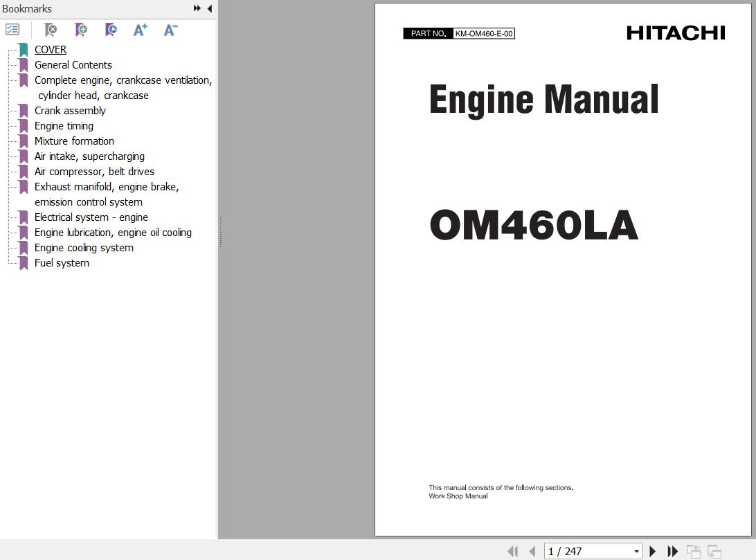The image size is (756, 560).
Task: Open the Fuel system bookmark
Action: (x=62, y=263)
